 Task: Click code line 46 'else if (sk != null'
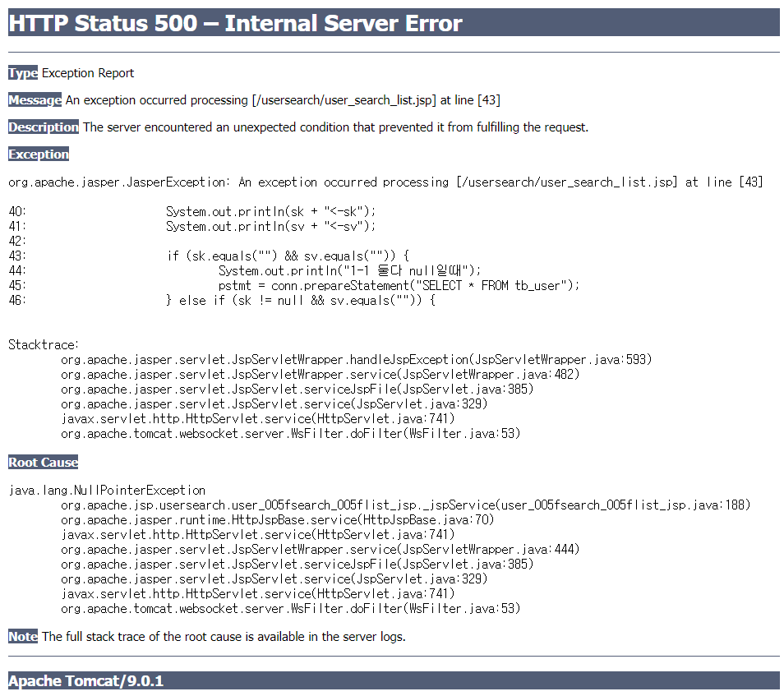point(222,301)
